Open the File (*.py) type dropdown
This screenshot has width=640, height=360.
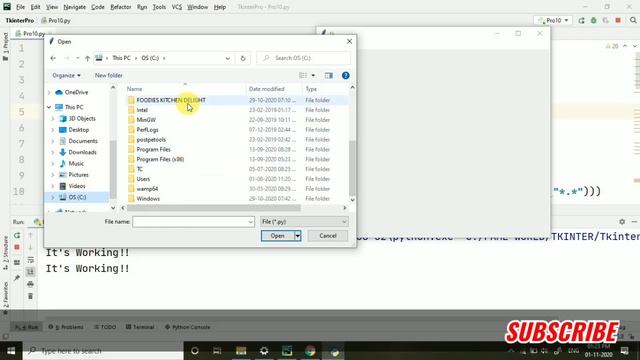click(304, 222)
